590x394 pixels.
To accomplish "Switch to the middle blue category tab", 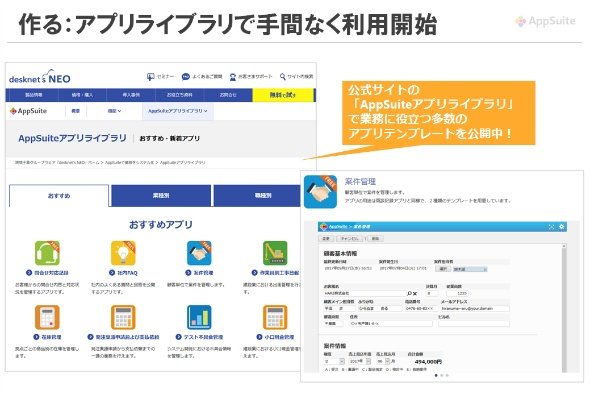I will 161,196.
